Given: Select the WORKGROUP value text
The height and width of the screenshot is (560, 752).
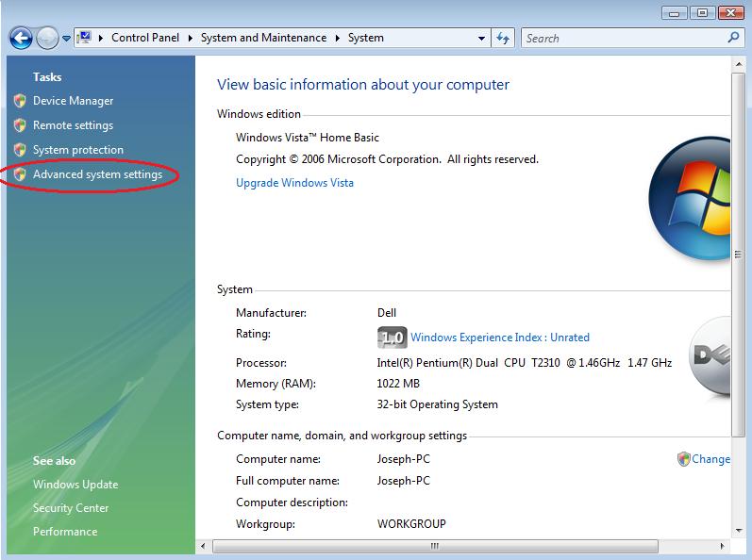Looking at the screenshot, I should tap(411, 523).
